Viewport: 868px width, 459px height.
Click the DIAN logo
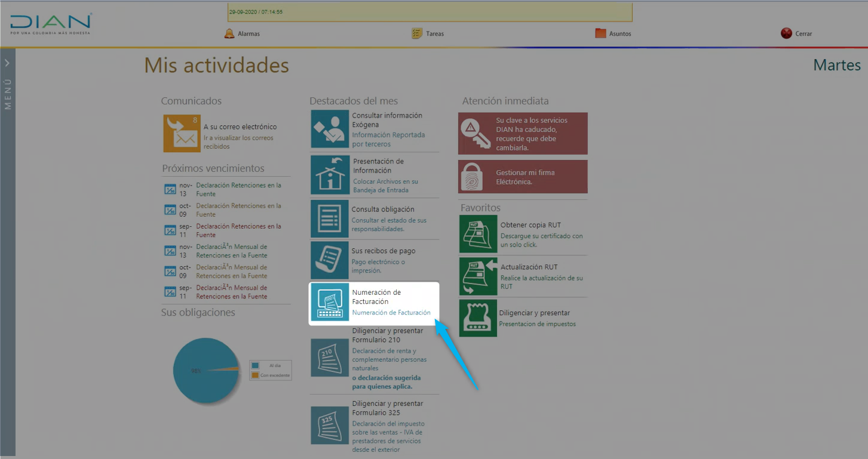(x=51, y=24)
